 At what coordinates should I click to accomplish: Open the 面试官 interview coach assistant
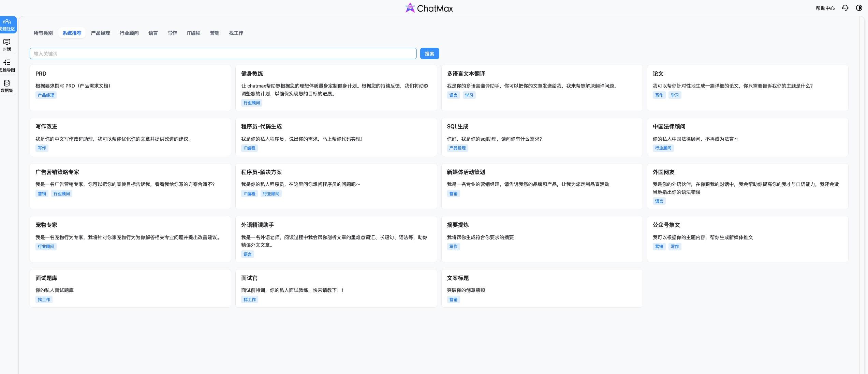[336, 288]
